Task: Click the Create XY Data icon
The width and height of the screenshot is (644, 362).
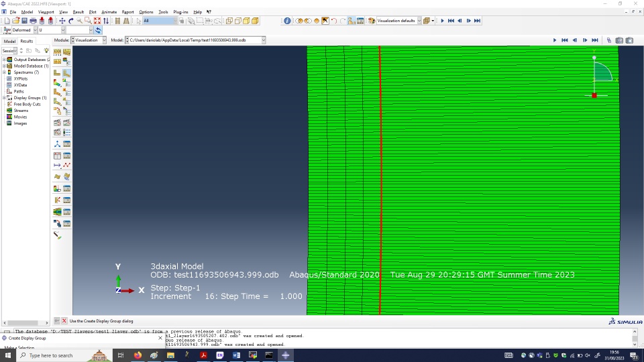Action: click(x=57, y=156)
